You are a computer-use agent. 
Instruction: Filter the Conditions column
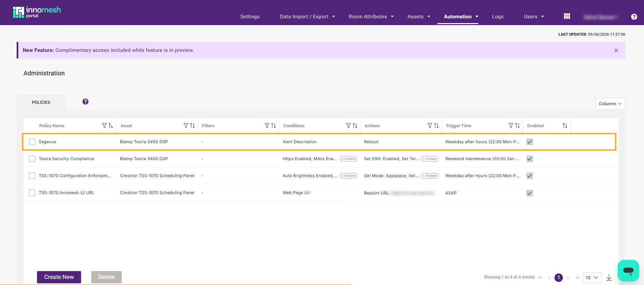(348, 126)
